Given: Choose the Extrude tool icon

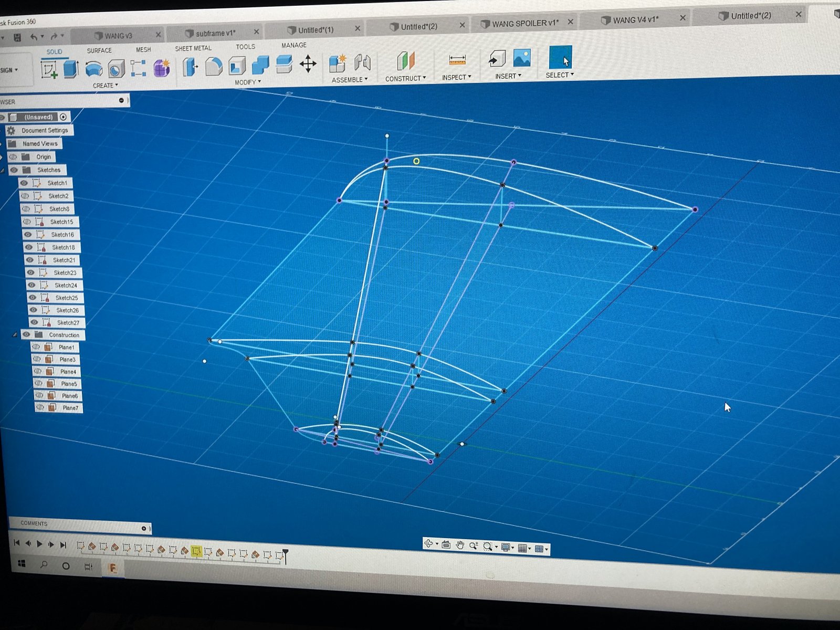Looking at the screenshot, I should tap(71, 69).
